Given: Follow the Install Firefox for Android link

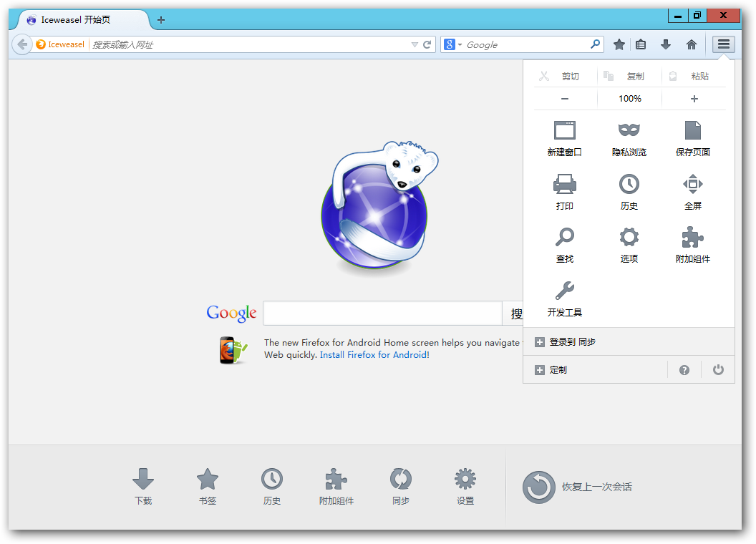Looking at the screenshot, I should click(374, 354).
